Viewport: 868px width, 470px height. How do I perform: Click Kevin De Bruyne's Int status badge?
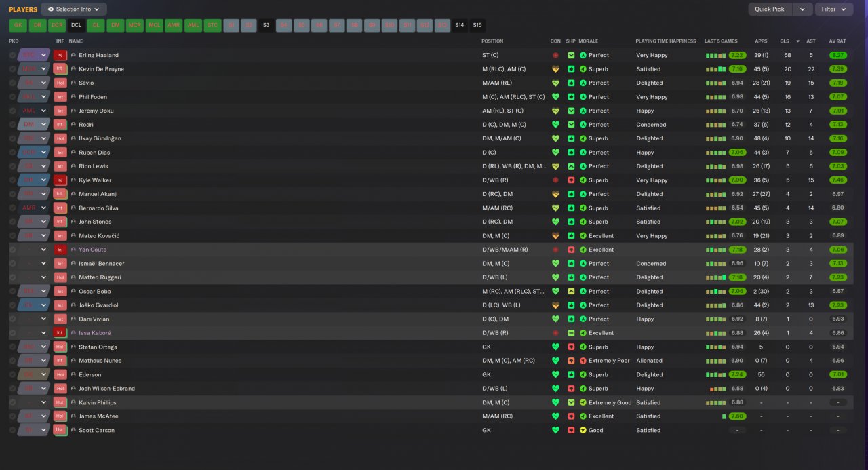coord(60,69)
